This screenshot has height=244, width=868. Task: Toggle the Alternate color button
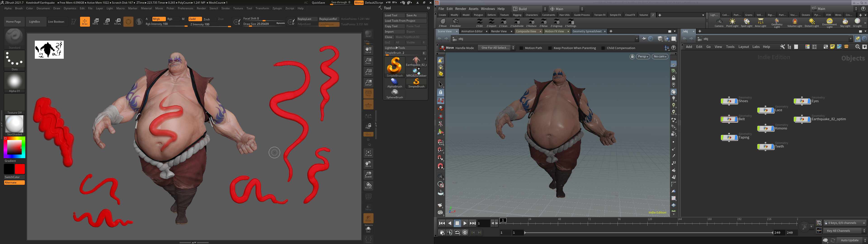click(14, 183)
